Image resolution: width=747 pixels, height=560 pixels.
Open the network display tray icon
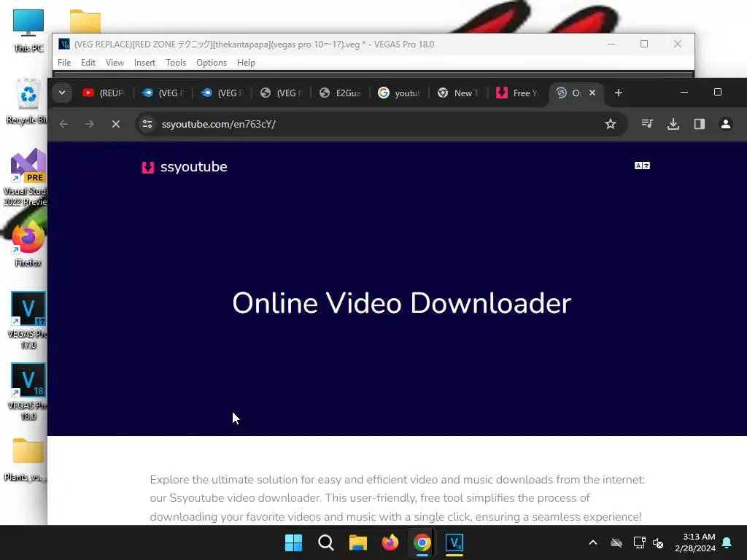(639, 542)
